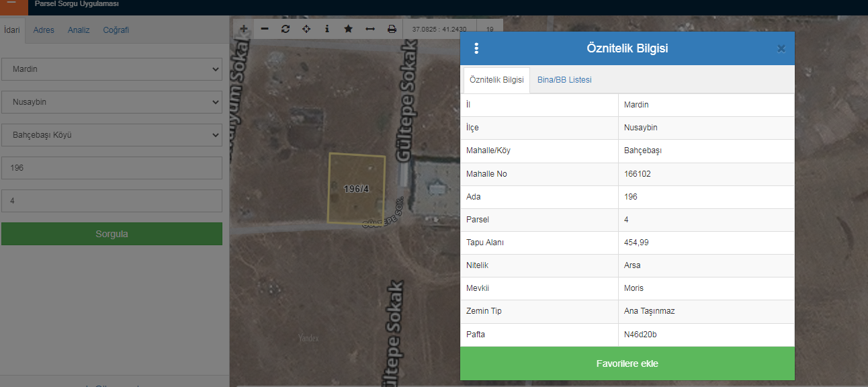Image resolution: width=868 pixels, height=387 pixels.
Task: Open favorites with the star icon
Action: pos(348,29)
